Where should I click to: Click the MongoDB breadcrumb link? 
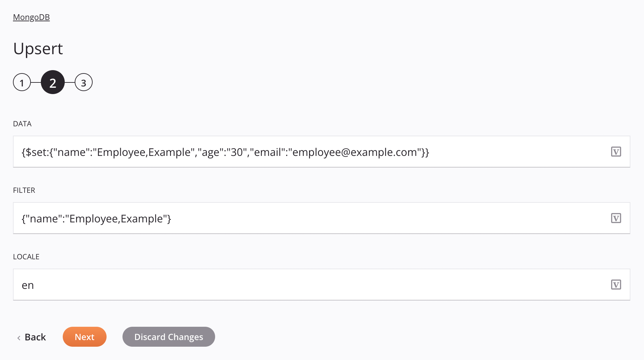[x=32, y=17]
